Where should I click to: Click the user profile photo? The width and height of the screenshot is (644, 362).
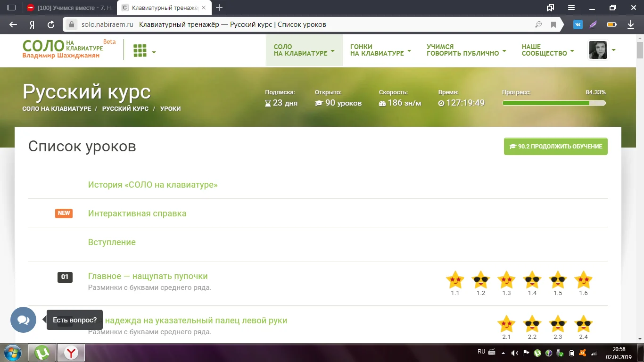pyautogui.click(x=598, y=50)
